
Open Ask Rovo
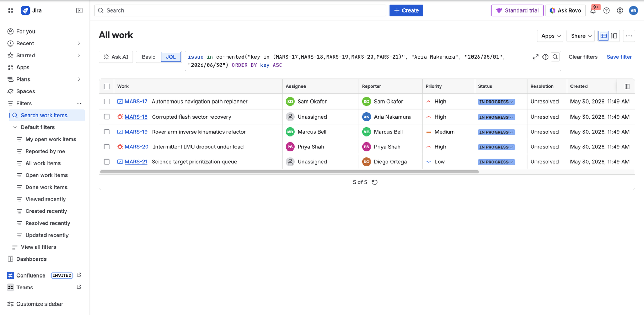(x=565, y=10)
